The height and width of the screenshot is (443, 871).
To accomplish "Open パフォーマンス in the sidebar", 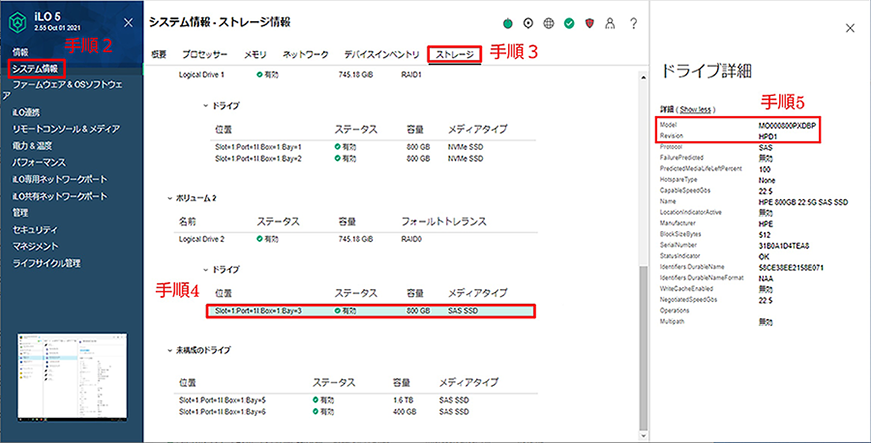I will coord(39,162).
